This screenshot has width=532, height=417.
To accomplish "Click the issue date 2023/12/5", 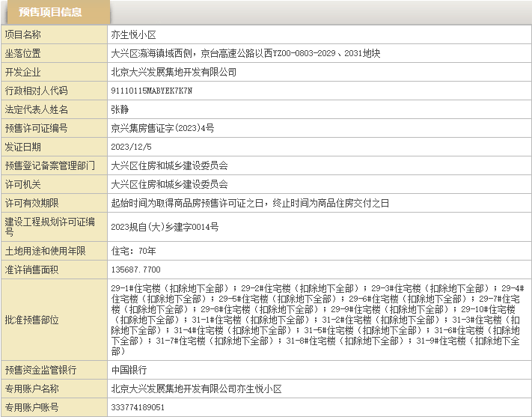I will pyautogui.click(x=131, y=147).
